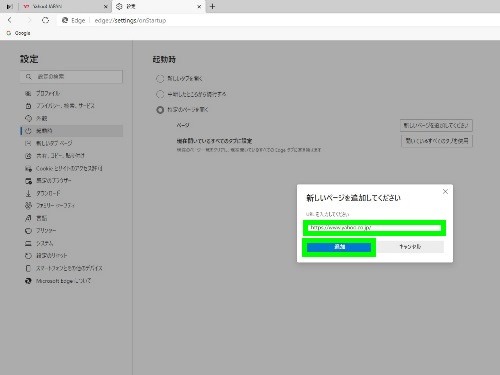The height and width of the screenshot is (375, 500).
Task: Open the System (システム) settings
Action: (39, 243)
